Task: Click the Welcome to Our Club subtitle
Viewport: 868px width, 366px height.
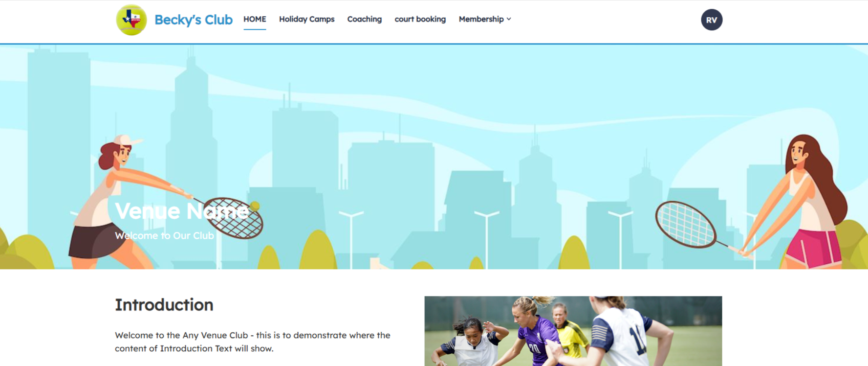Action: pos(164,235)
